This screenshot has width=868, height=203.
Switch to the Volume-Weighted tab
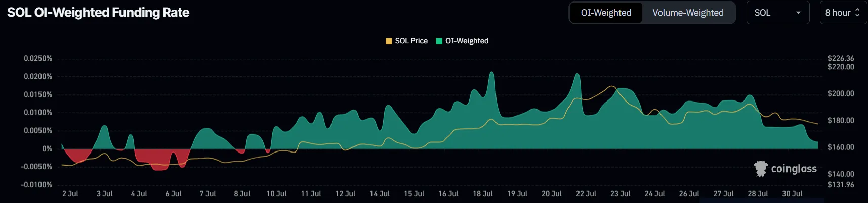coord(688,13)
